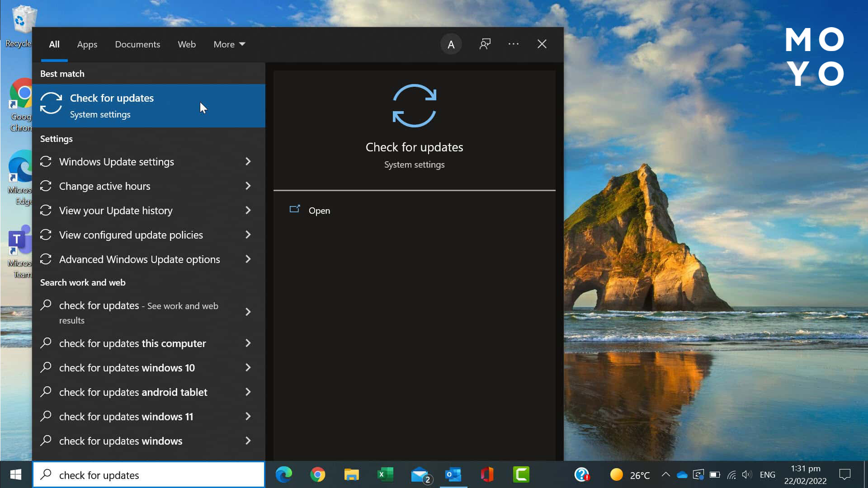Launch Microsoft Edge from the taskbar
This screenshot has height=488, width=868.
click(x=284, y=474)
